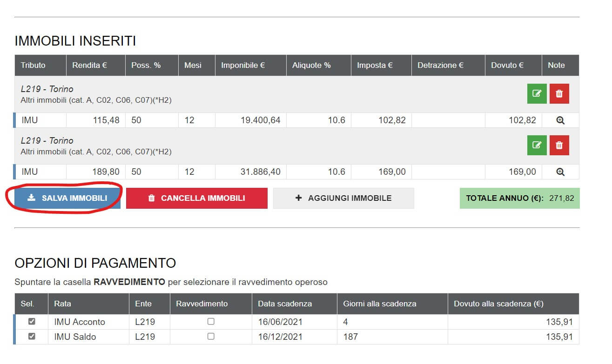The image size is (612, 364).
Task: Click the Aliquote % column header
Action: tap(311, 66)
